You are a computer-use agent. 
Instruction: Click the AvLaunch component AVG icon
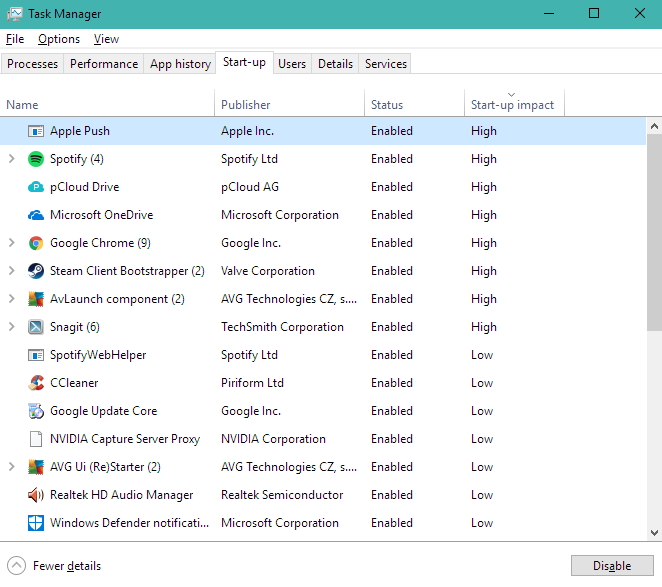tap(36, 299)
